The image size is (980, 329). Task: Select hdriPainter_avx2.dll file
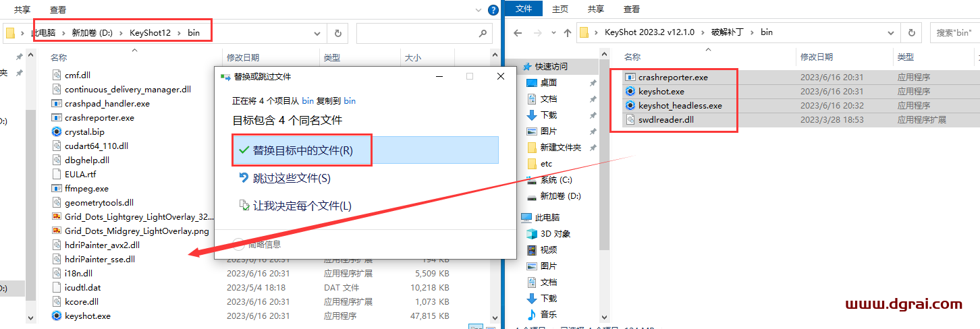(102, 245)
